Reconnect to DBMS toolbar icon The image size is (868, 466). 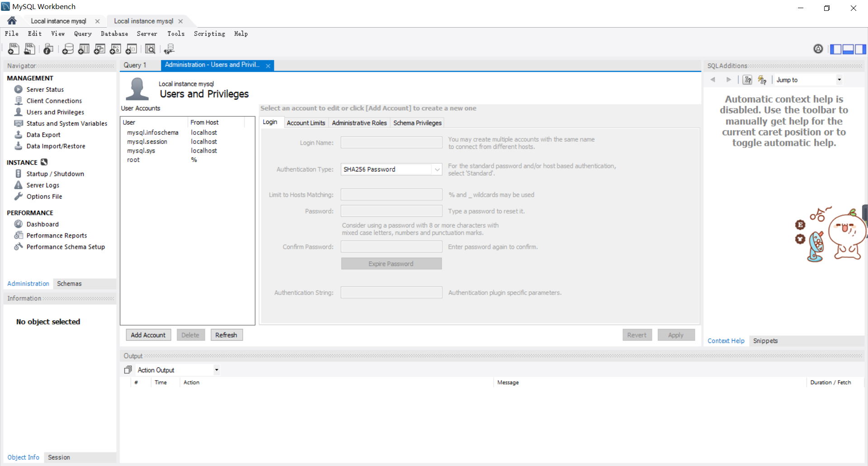169,49
